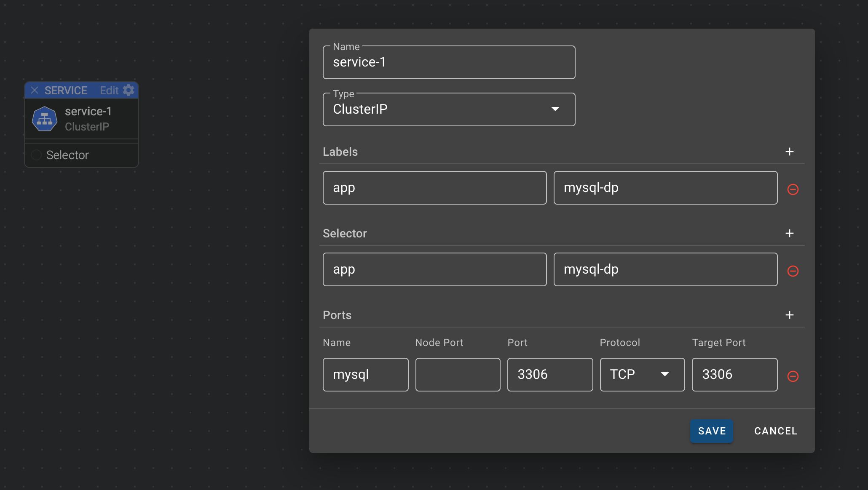This screenshot has width=868, height=490.
Task: Click the CANCEL button to discard changes
Action: (x=775, y=431)
